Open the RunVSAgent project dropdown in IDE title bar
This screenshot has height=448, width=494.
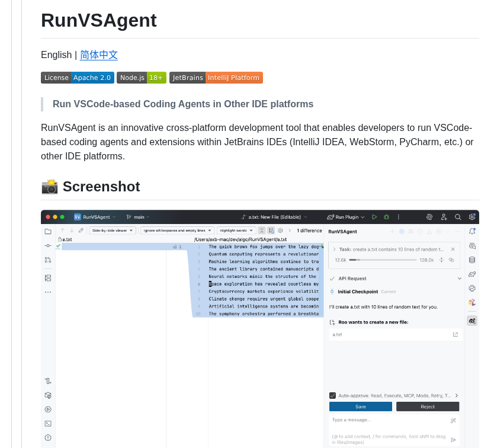click(95, 217)
